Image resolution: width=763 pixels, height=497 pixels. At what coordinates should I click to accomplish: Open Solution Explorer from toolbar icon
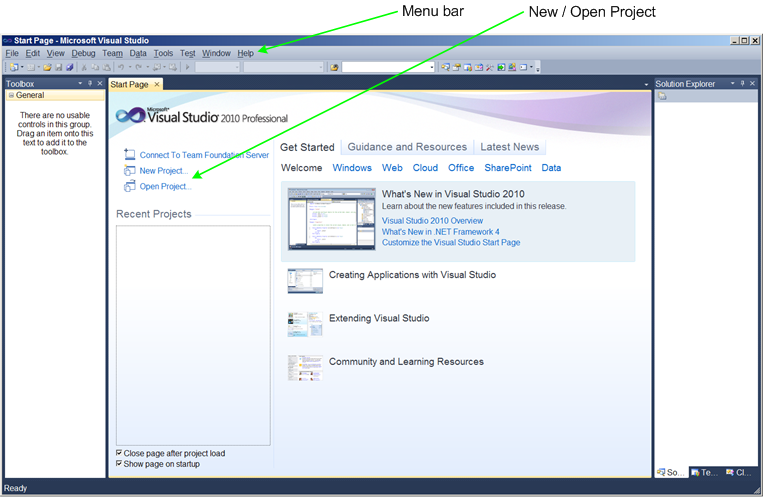point(446,67)
